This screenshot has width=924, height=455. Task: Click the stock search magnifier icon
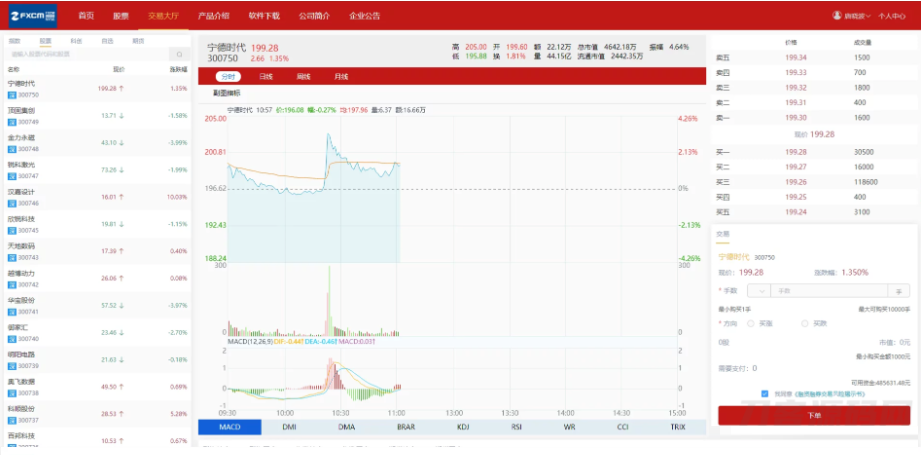pyautogui.click(x=180, y=54)
